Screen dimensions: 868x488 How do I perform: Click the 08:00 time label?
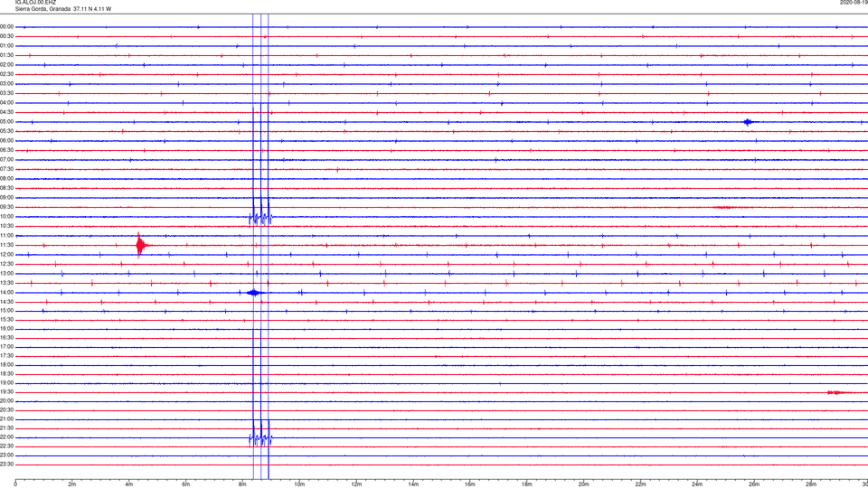tap(7, 179)
